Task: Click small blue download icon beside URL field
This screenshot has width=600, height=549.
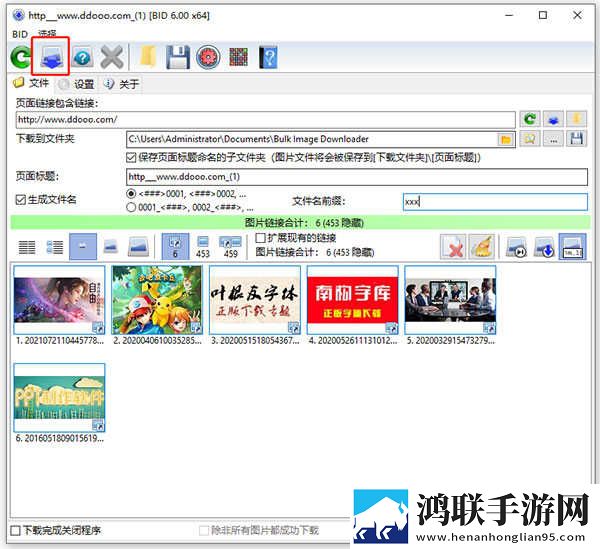Action: [553, 119]
